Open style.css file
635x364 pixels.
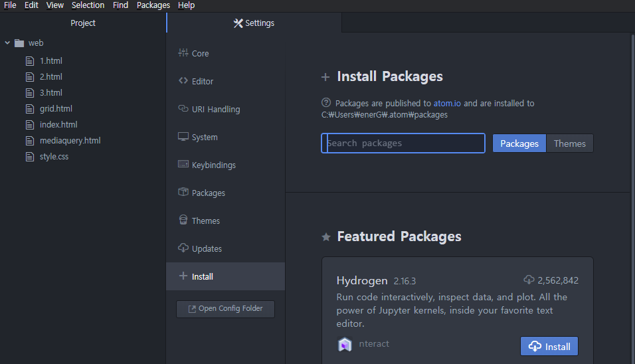click(54, 157)
